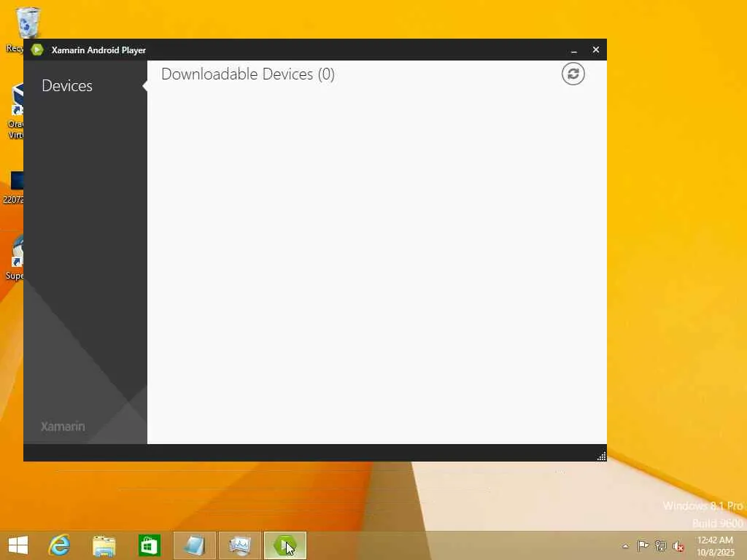The width and height of the screenshot is (747, 560).
Task: Click the Downloadable Devices (0) heading
Action: 248,74
